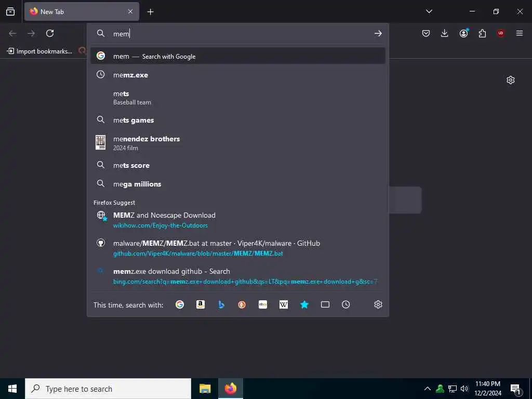Open Firefox View from the tab bar

pyautogui.click(x=10, y=11)
